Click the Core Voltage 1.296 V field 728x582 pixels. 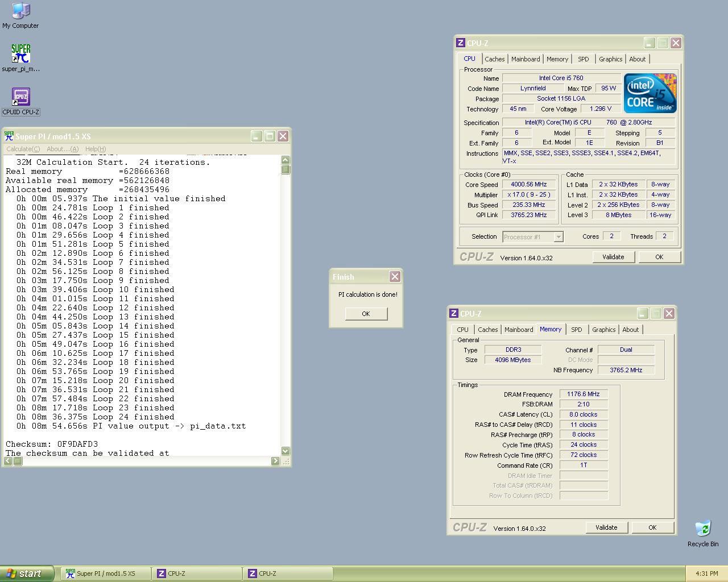coord(601,109)
